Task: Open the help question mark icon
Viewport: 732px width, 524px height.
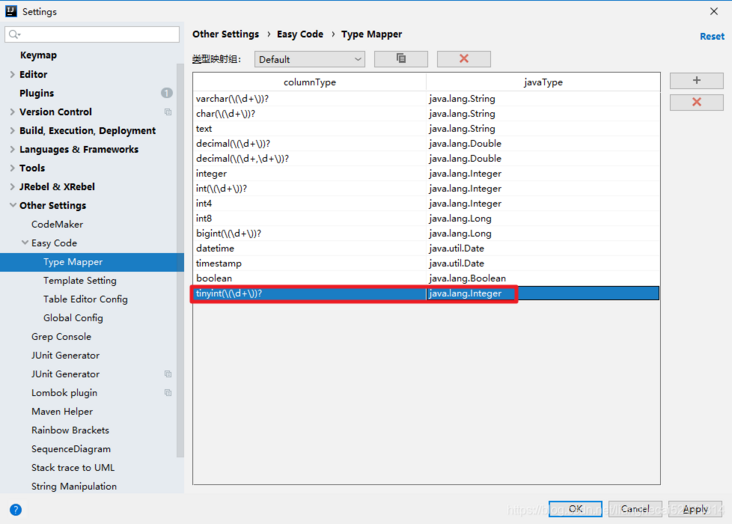Action: [15, 510]
